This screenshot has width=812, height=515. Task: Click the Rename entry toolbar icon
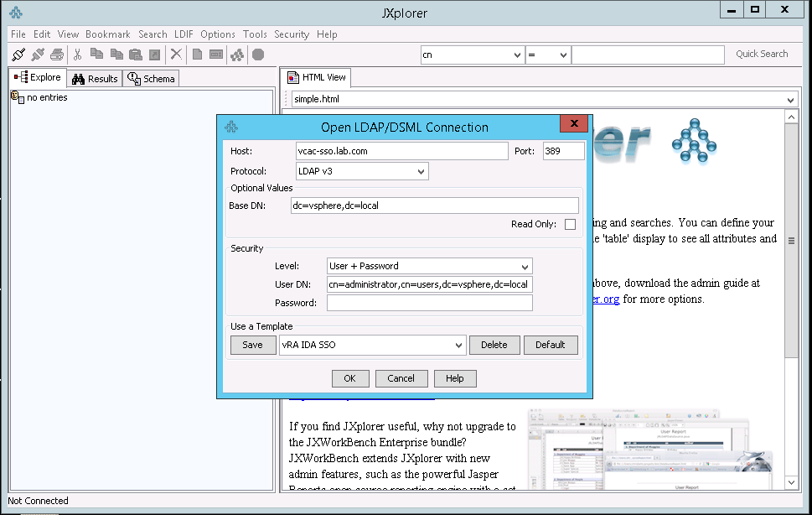(216, 54)
